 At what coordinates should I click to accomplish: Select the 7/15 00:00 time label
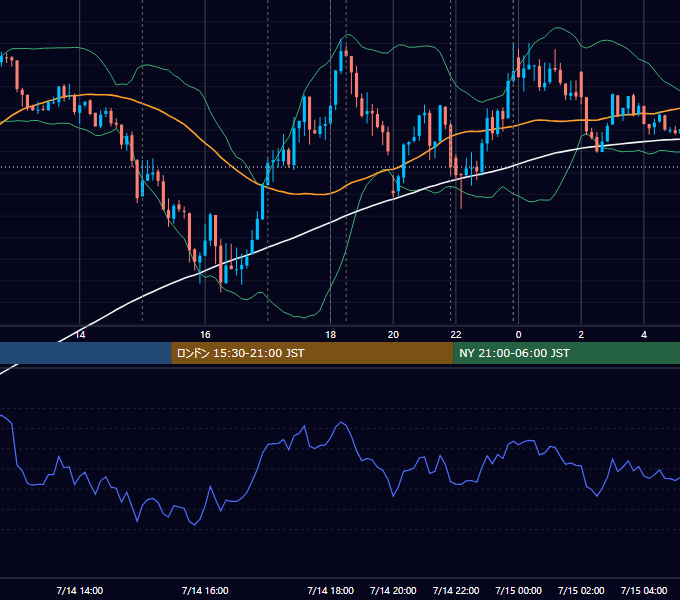click(518, 590)
